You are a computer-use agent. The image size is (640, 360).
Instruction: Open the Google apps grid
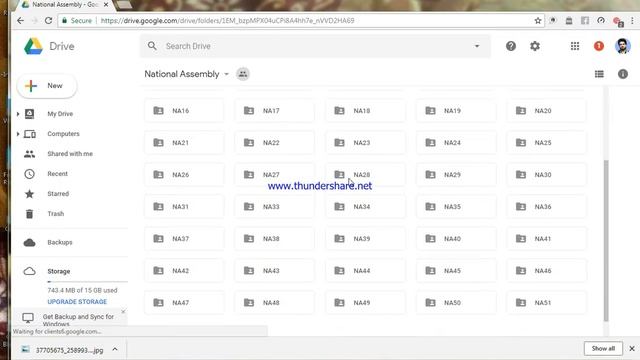coord(575,46)
